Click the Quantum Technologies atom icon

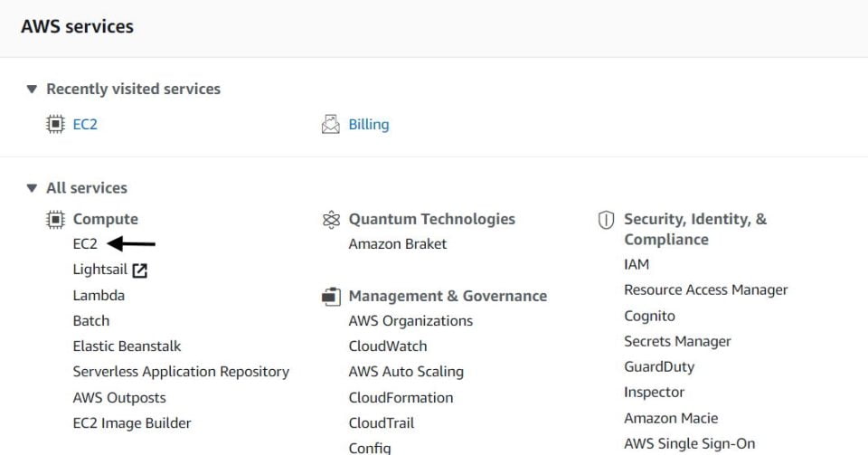(331, 220)
